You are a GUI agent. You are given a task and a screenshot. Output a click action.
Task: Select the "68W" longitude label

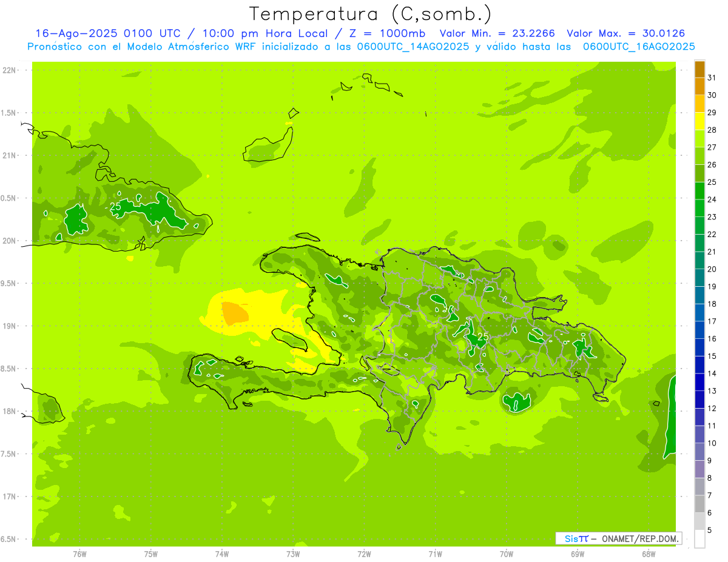coord(649,554)
